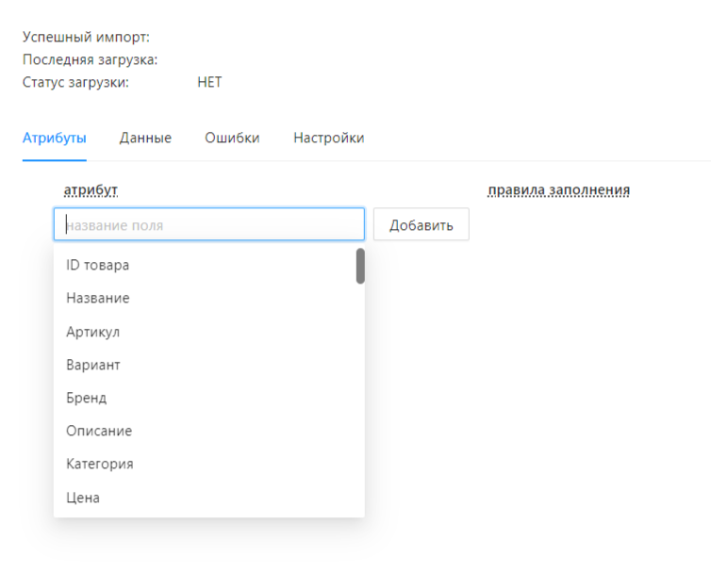
Task: Click the 'Последняя загрузка:' label
Action: click(90, 59)
